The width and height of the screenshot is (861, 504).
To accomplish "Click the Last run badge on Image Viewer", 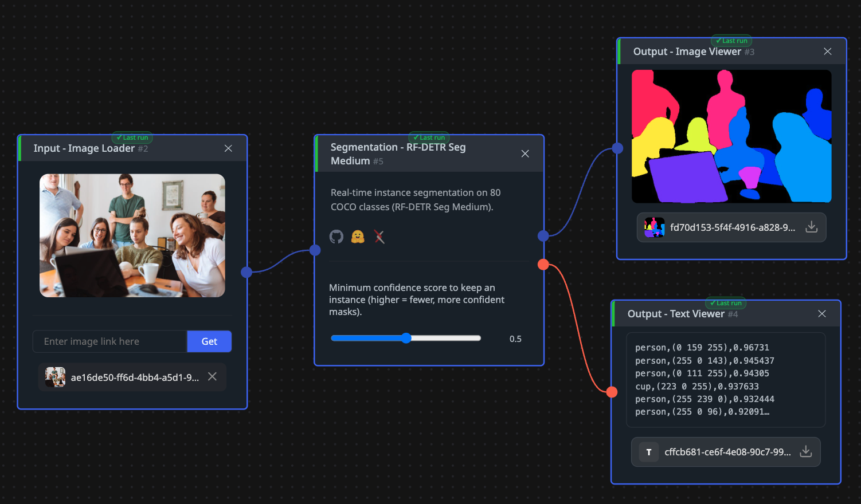I will [731, 41].
